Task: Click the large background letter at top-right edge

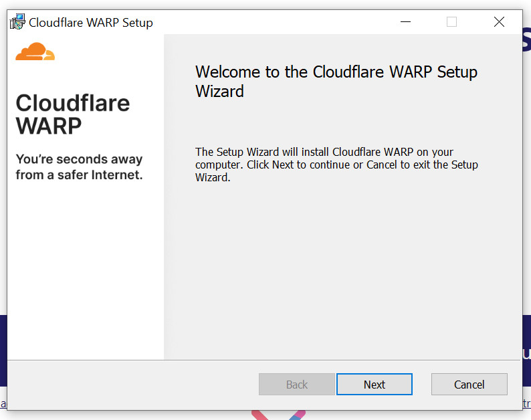Action: click(x=527, y=40)
